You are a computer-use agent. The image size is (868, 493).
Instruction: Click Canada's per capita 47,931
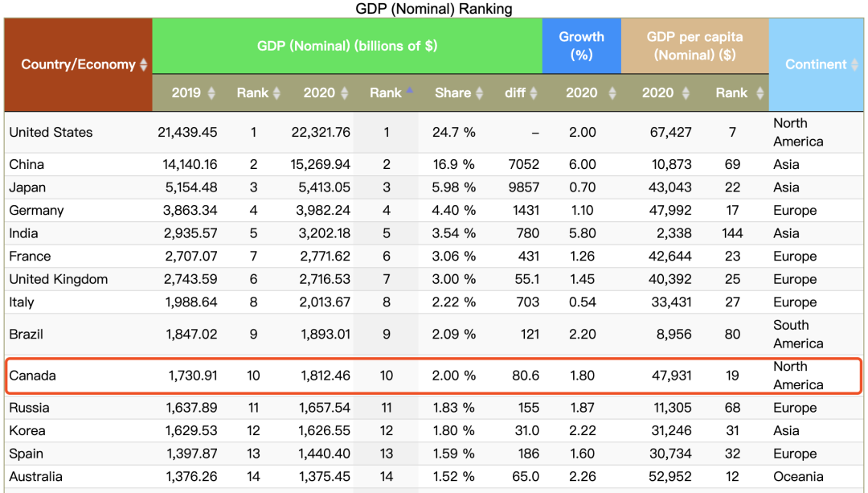[671, 376]
